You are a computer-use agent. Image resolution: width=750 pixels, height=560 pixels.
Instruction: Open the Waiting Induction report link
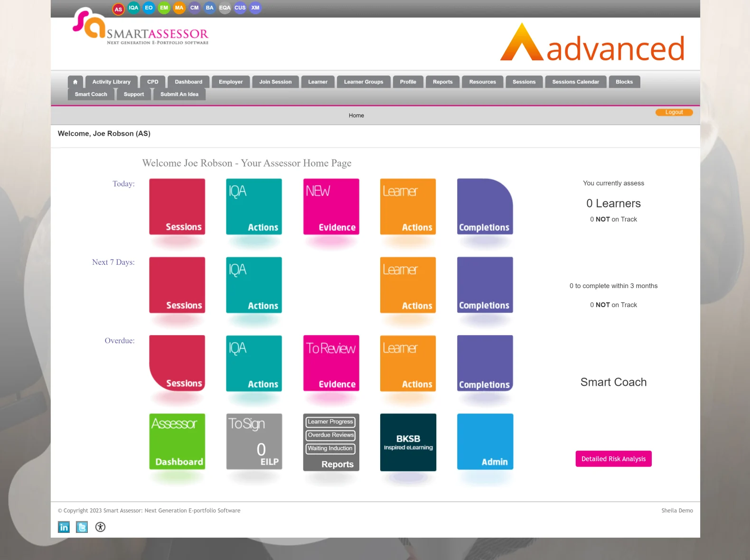coord(330,448)
